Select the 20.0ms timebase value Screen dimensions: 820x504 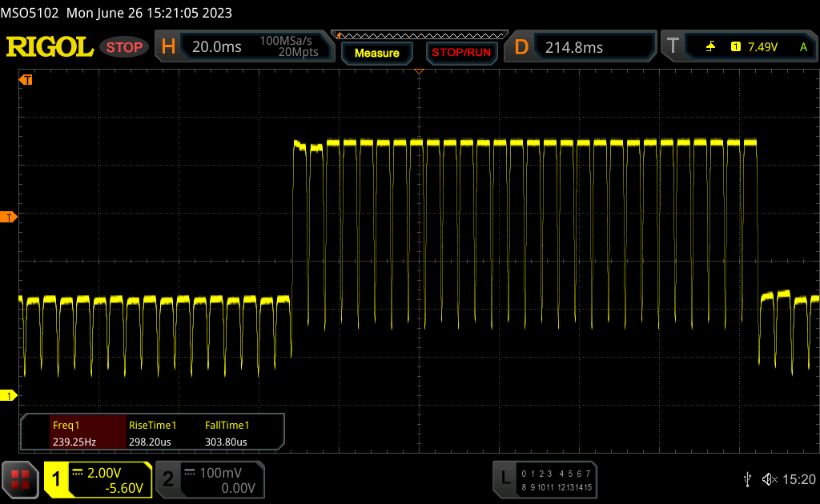216,47
